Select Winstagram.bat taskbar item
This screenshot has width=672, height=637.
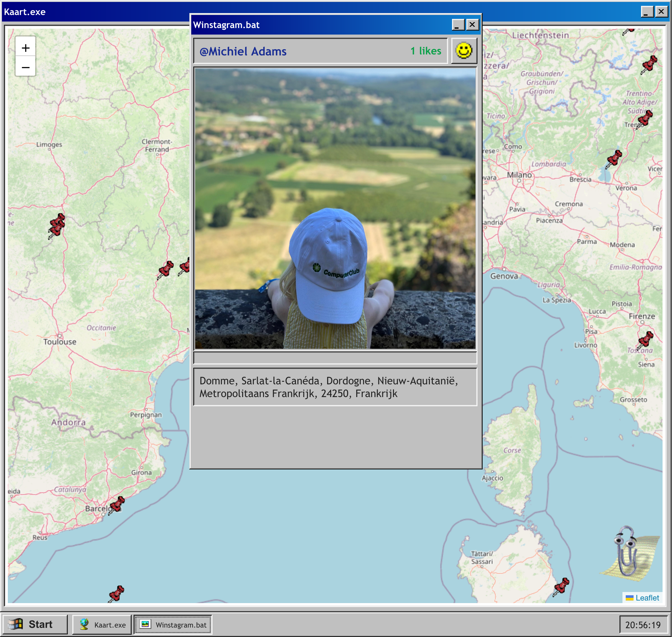(x=173, y=624)
